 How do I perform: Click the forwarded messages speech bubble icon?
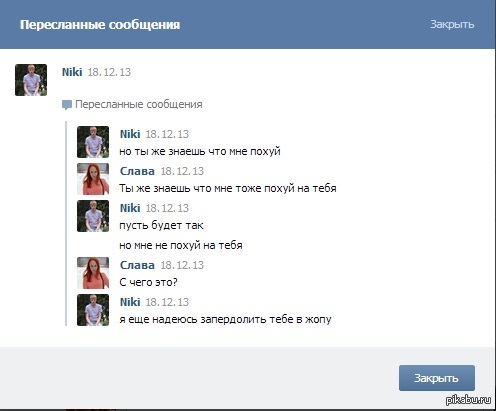tap(67, 105)
